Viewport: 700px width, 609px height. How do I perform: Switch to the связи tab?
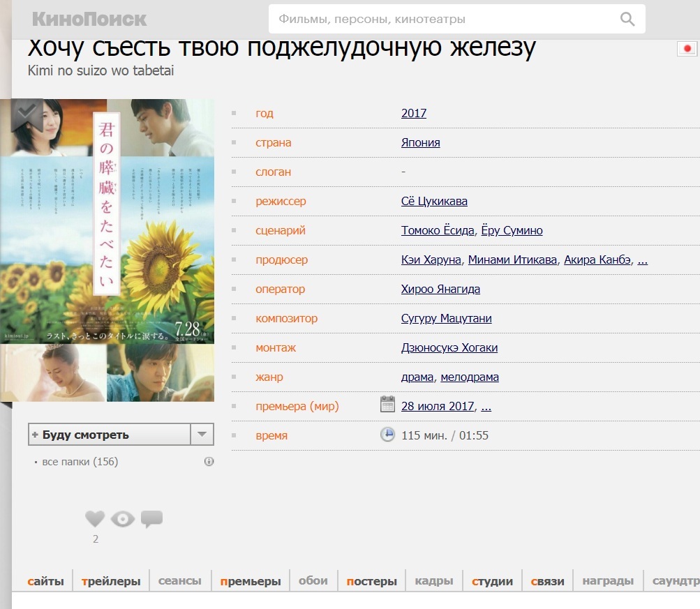[x=547, y=581]
